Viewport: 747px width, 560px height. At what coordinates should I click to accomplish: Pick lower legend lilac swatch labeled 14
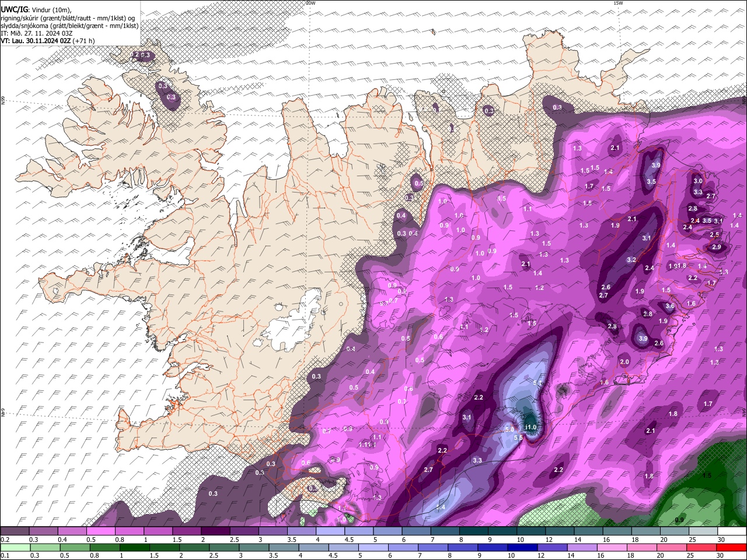[582, 548]
